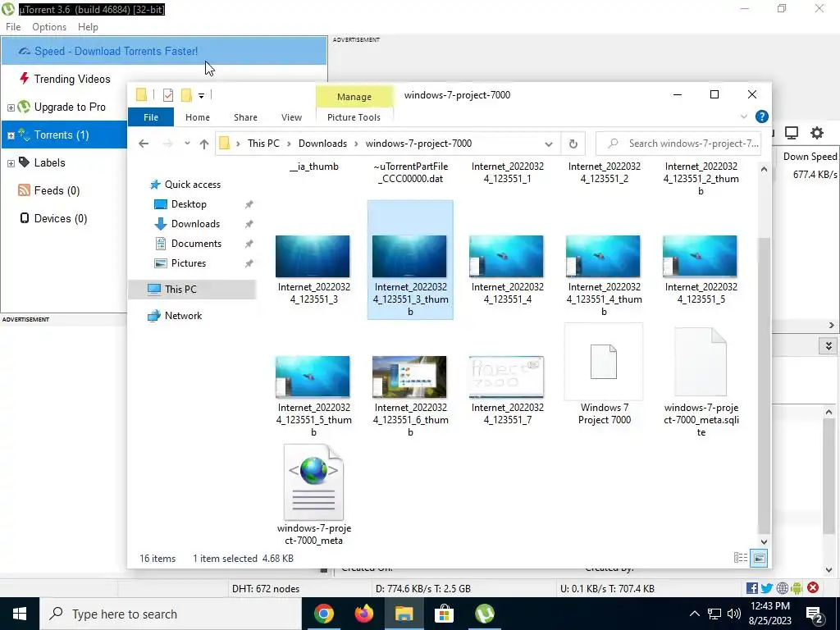Switch to Explorer View ribbon tab
This screenshot has height=630, width=840.
[x=291, y=117]
